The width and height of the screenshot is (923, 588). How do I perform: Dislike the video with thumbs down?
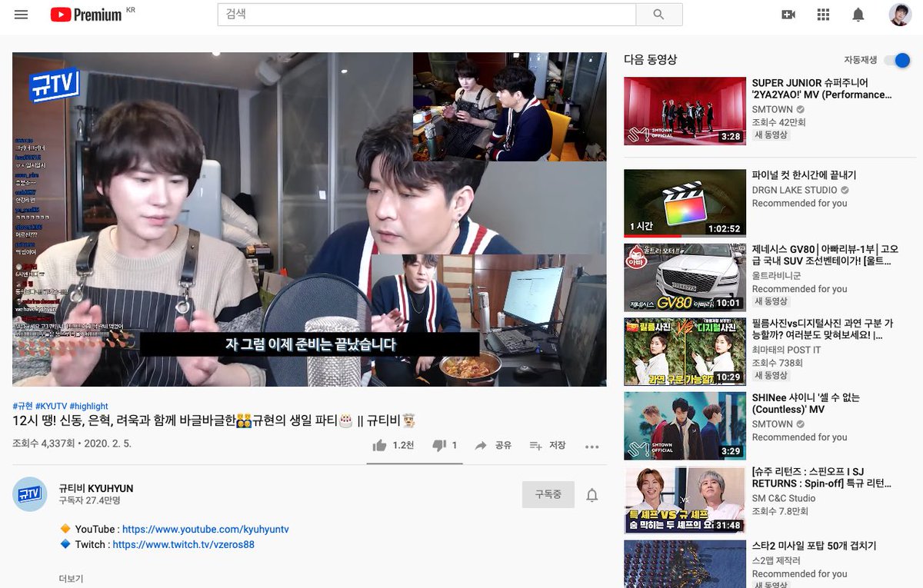(445, 445)
